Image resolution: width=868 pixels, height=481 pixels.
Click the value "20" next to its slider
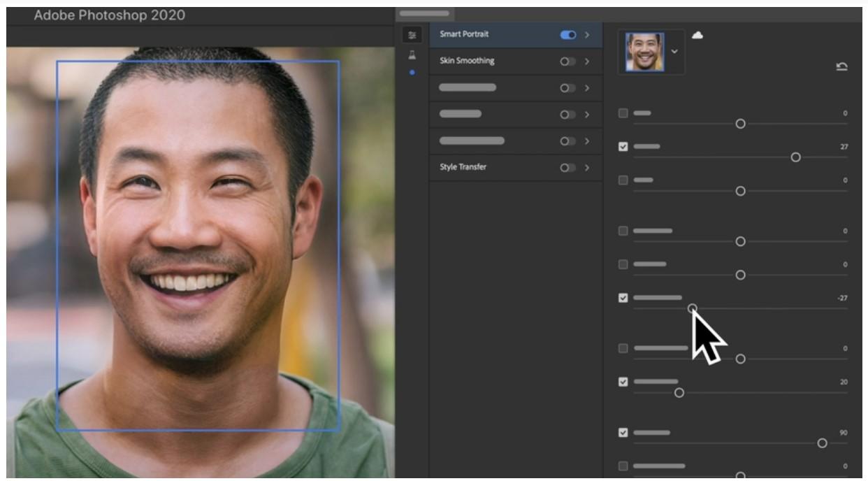tap(844, 382)
